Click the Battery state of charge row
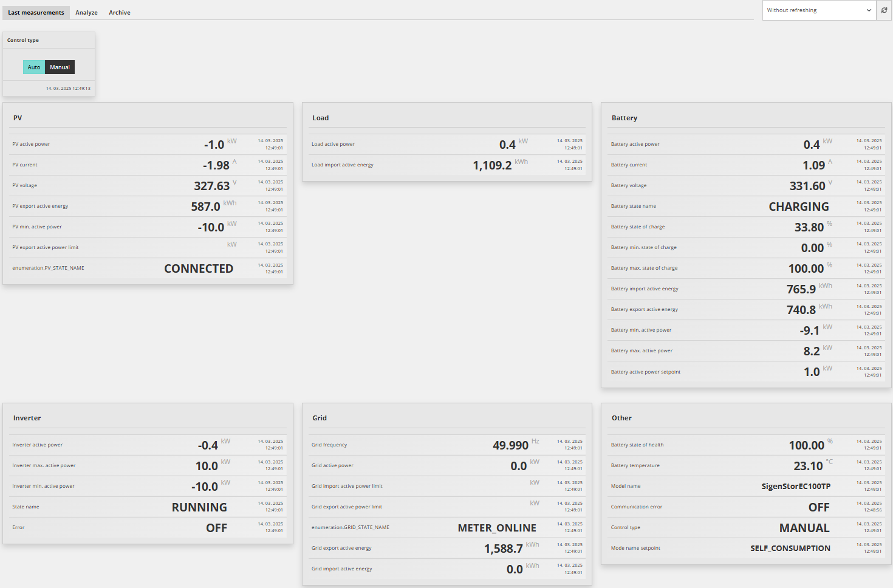Screen dimensions: 893x588 [746, 227]
